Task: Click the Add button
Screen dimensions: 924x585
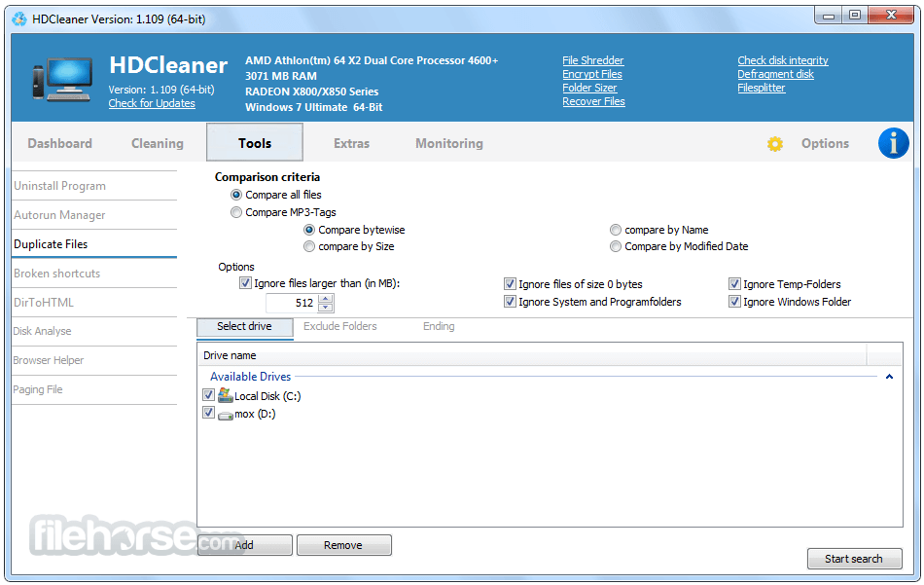Action: tap(244, 545)
